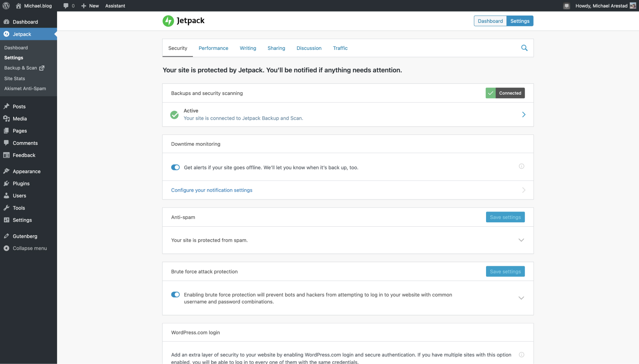The image size is (639, 364).
Task: Open Comments icon in the sidebar
Action: 6,143
